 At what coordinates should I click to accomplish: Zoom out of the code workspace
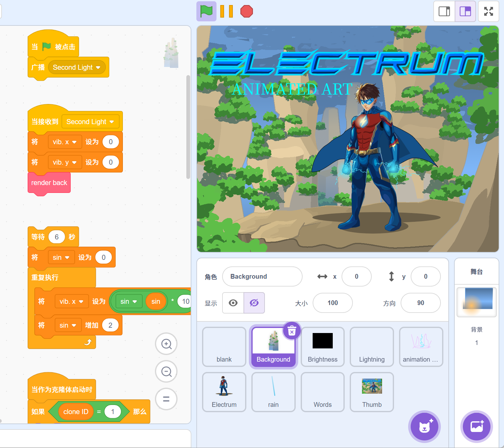[166, 372]
